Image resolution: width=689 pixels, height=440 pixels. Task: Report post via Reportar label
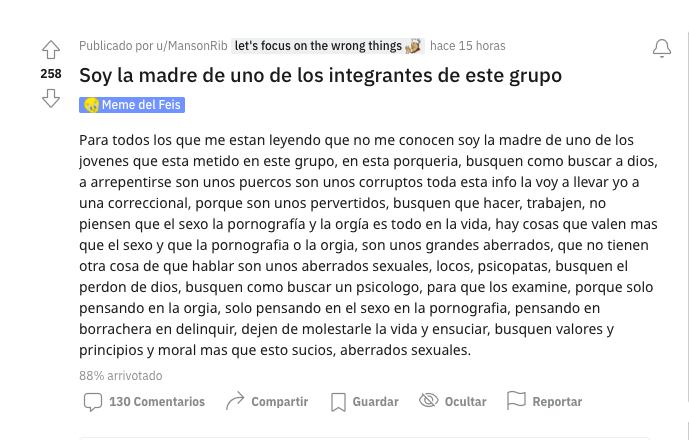click(x=557, y=402)
